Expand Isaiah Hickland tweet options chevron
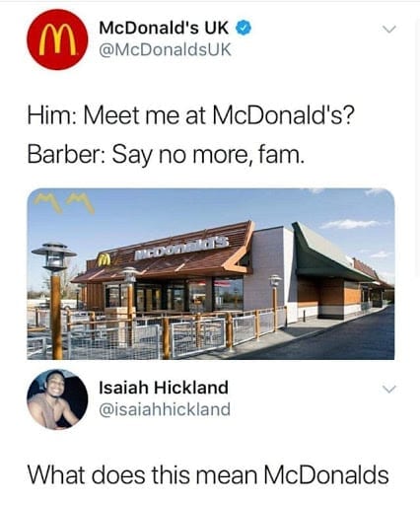 389,389
